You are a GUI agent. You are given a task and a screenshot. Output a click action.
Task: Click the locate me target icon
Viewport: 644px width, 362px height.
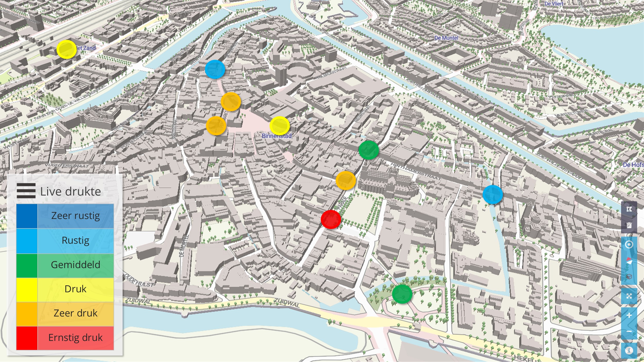(x=629, y=244)
